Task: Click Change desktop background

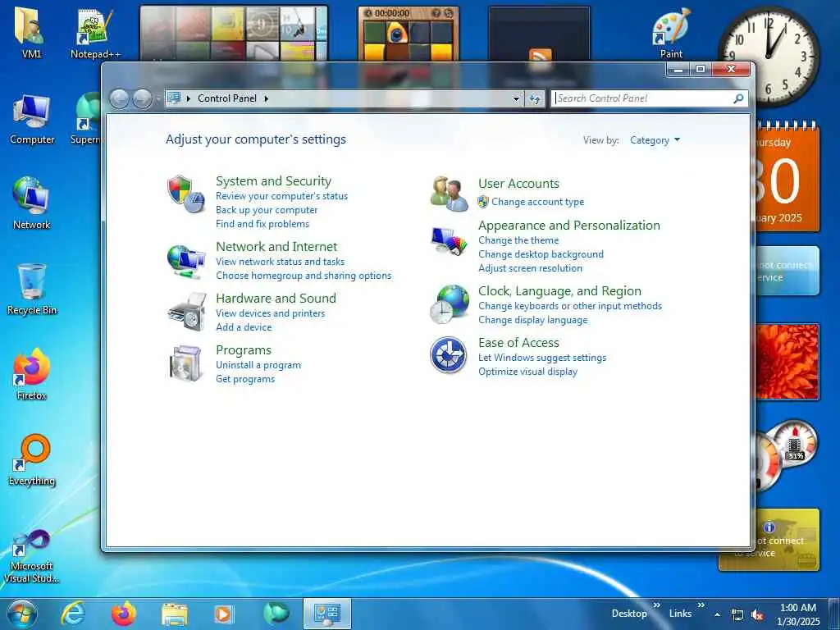Action: coord(541,254)
